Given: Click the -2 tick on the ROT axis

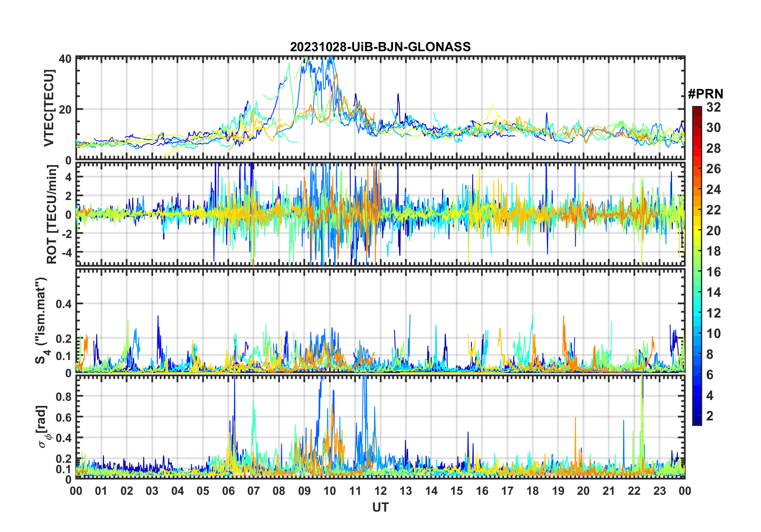Looking at the screenshot, I should coord(66,234).
